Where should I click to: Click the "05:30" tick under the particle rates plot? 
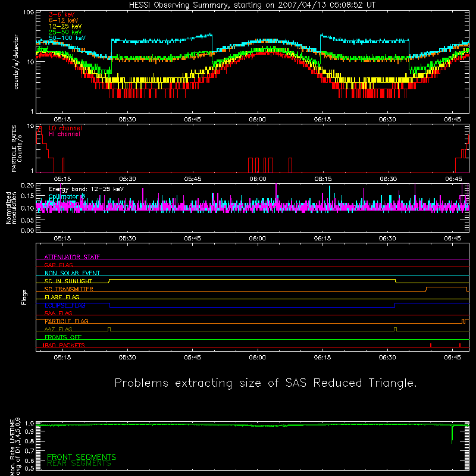(x=127, y=179)
